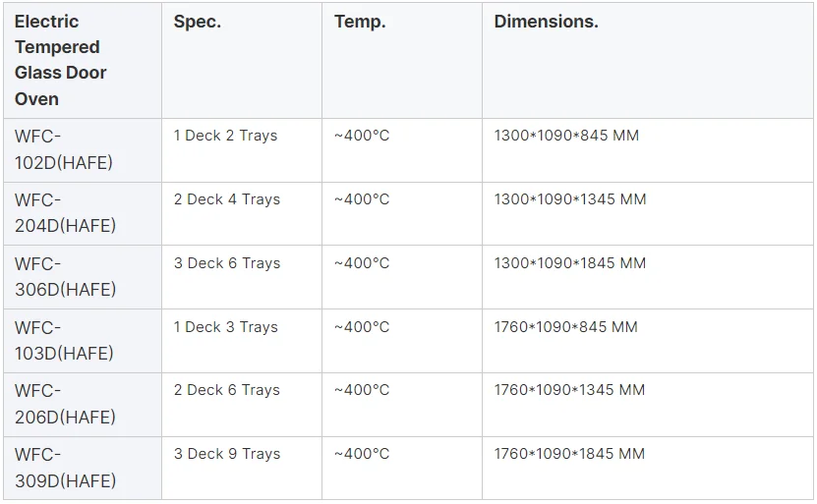Click the 1300*1090*1845 MM dimensions cell
Screen dimensions: 817x504
pos(570,263)
